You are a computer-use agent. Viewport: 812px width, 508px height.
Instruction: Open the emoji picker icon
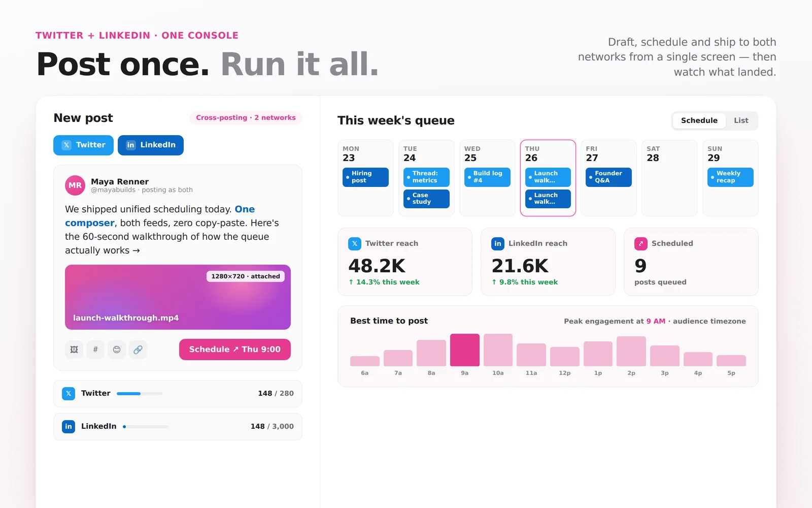[117, 350]
